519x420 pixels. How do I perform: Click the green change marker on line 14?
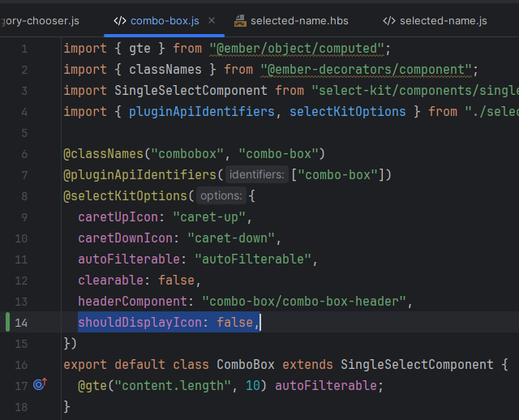pos(7,322)
